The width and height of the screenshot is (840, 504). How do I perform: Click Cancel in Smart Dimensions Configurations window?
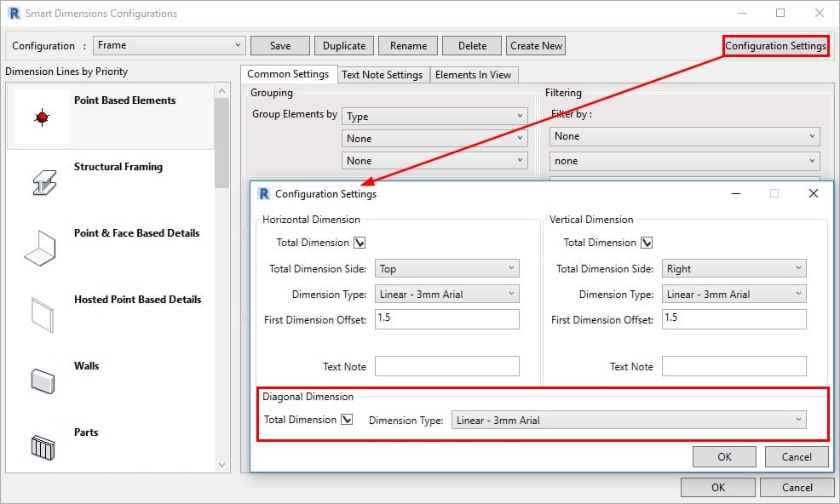tap(797, 487)
